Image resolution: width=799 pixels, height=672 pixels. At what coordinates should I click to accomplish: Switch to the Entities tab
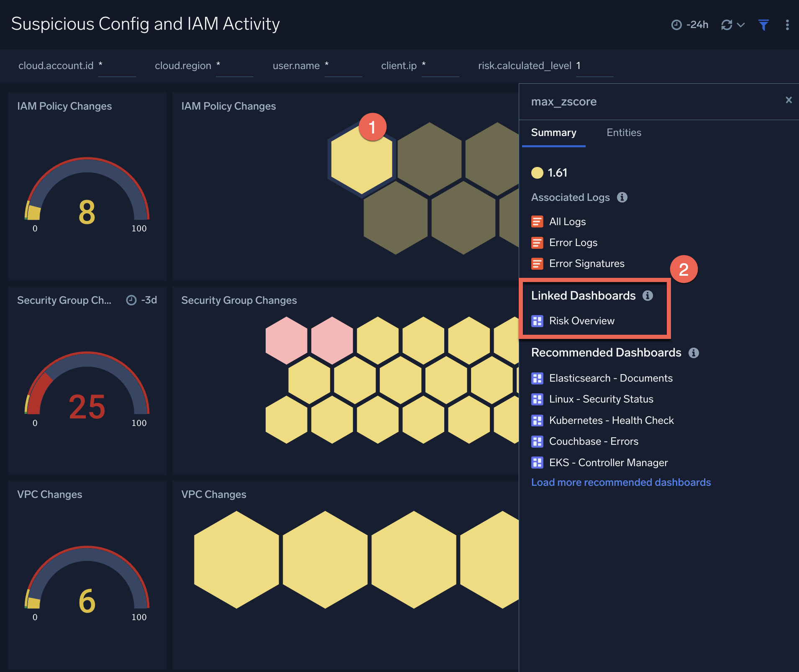pos(624,133)
